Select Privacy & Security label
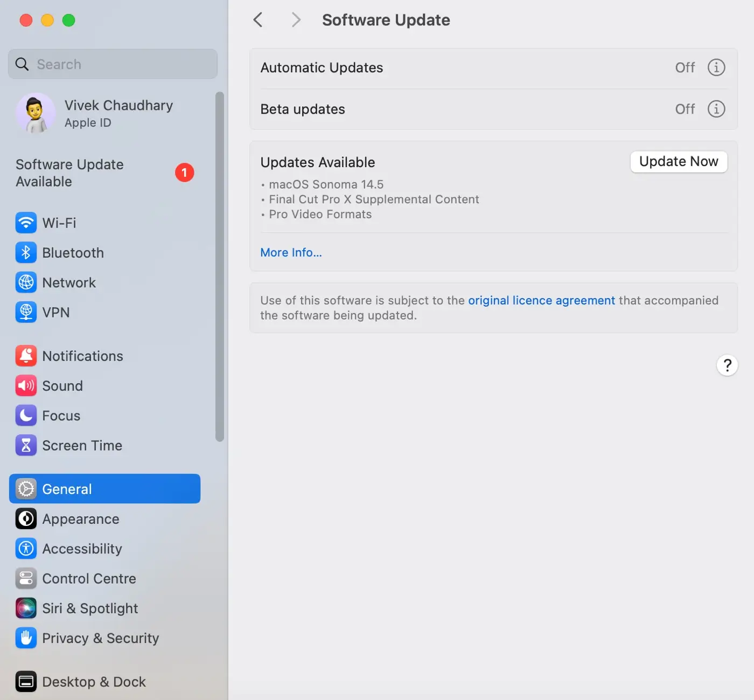The width and height of the screenshot is (754, 700). coord(100,638)
